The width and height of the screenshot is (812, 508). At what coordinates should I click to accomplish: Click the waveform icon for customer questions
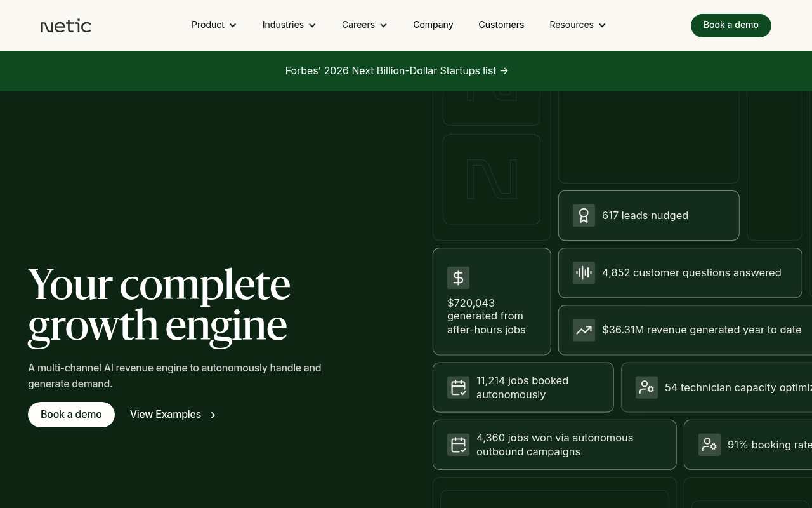584,272
